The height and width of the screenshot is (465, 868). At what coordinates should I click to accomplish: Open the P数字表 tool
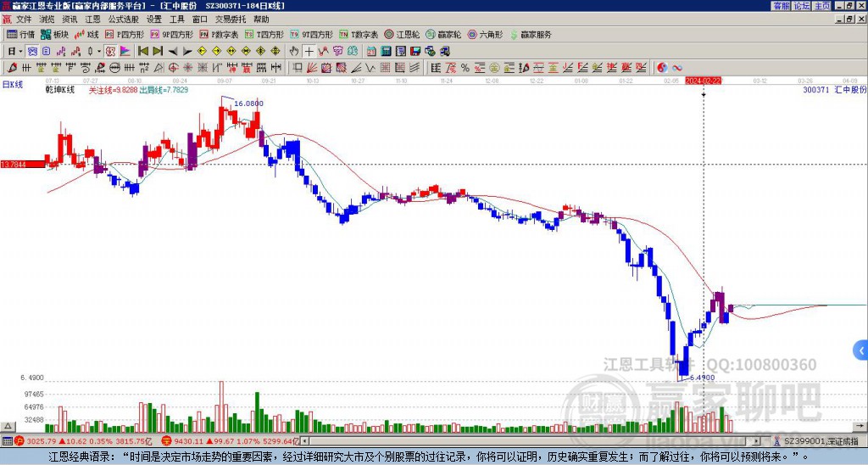(219, 34)
